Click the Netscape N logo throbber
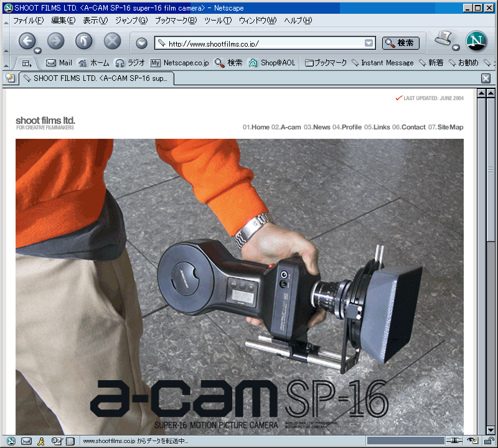498x448 pixels. tap(476, 41)
